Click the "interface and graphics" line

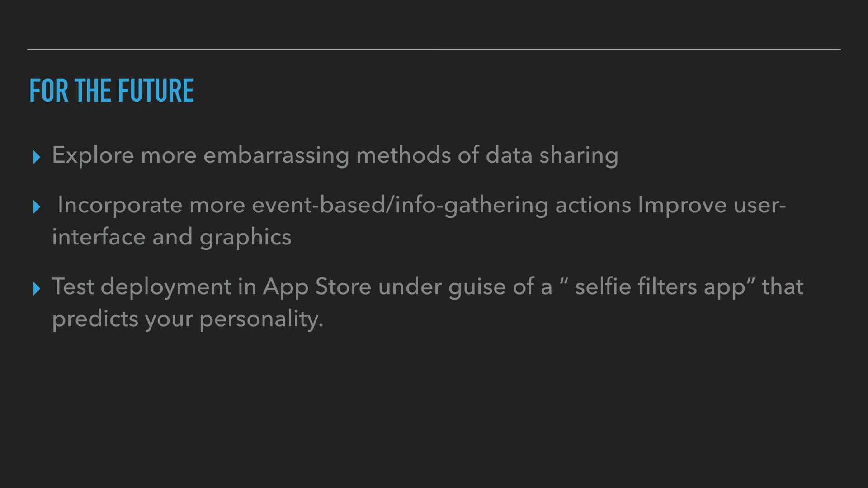(x=172, y=237)
